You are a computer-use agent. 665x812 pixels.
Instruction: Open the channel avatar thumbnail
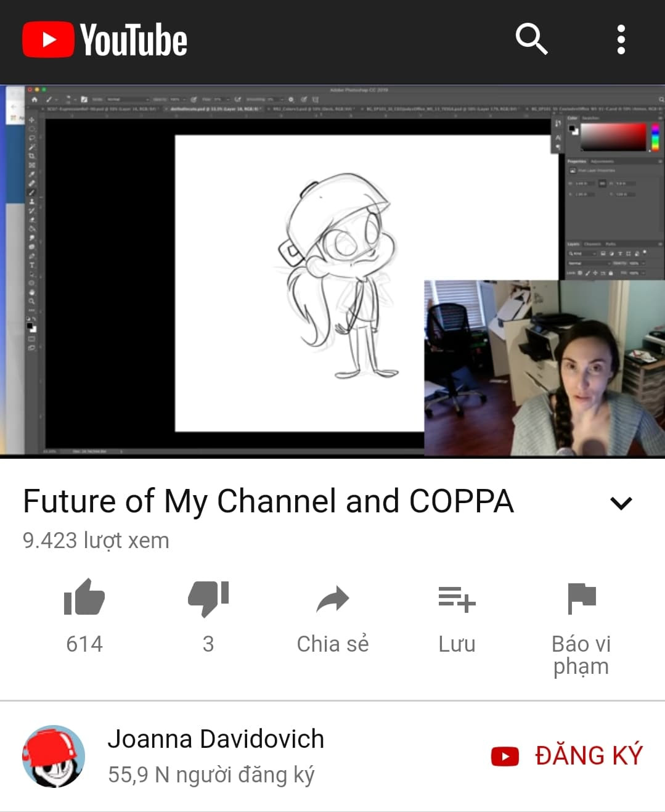(54, 756)
